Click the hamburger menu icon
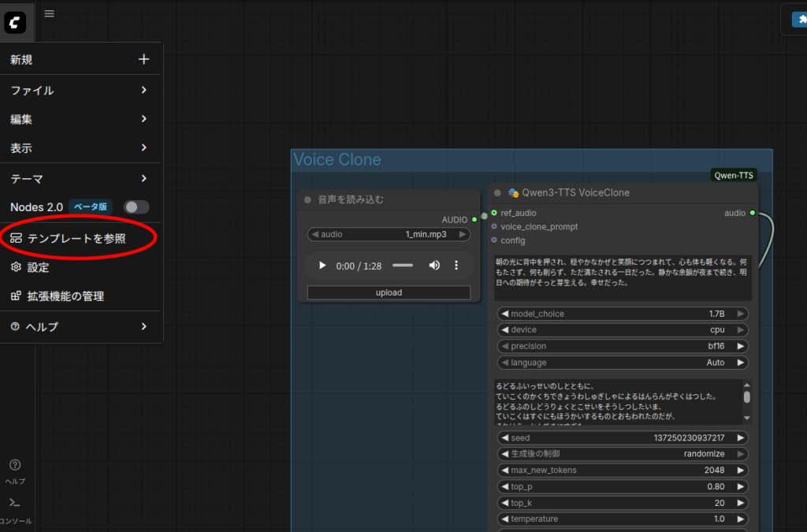807x532 pixels. click(x=49, y=13)
